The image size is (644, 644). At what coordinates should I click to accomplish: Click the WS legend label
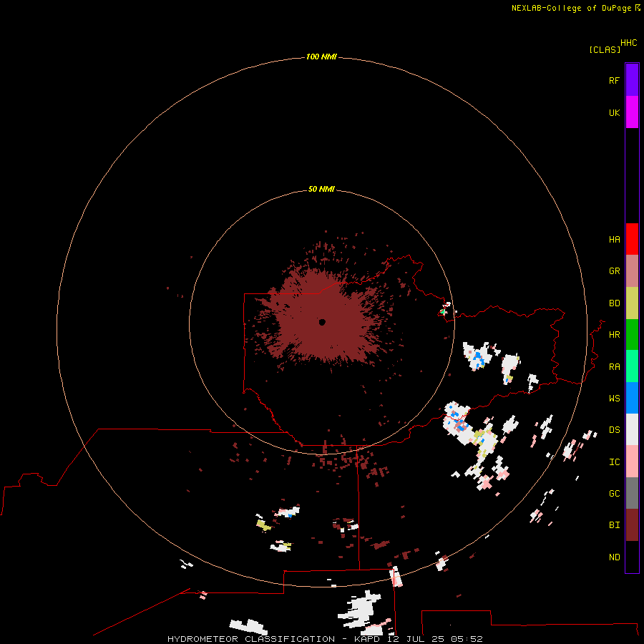(614, 399)
